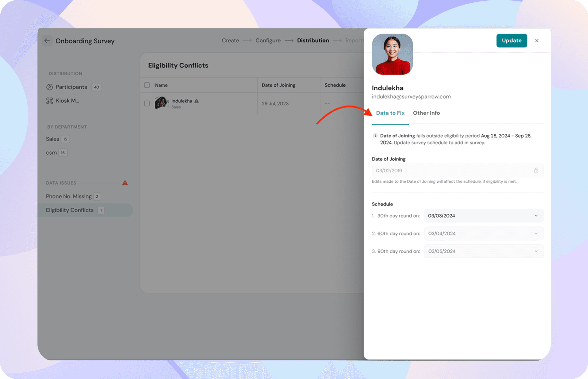588x379 pixels.
Task: Click the back arrow beside Onboarding Survey
Action: click(47, 41)
